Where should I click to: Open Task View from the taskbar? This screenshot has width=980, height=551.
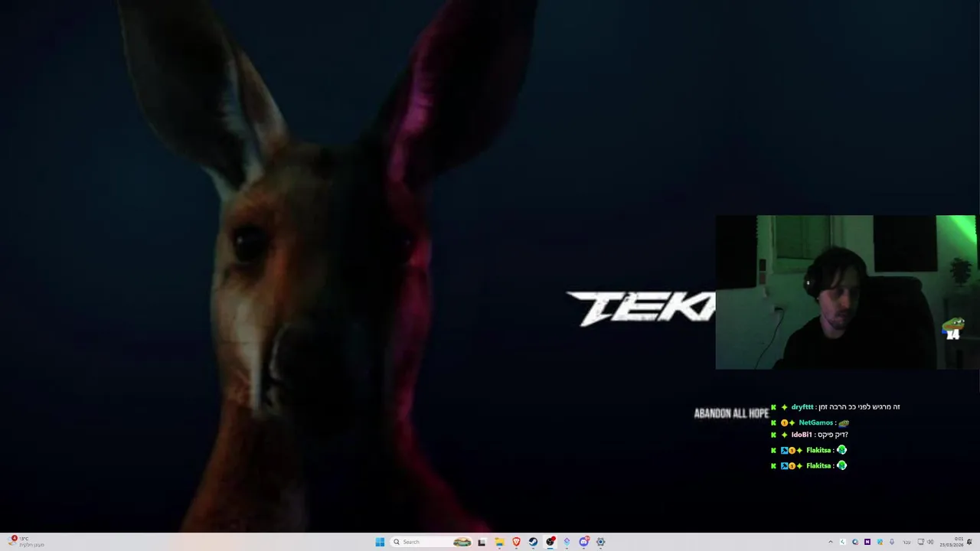coord(482,542)
